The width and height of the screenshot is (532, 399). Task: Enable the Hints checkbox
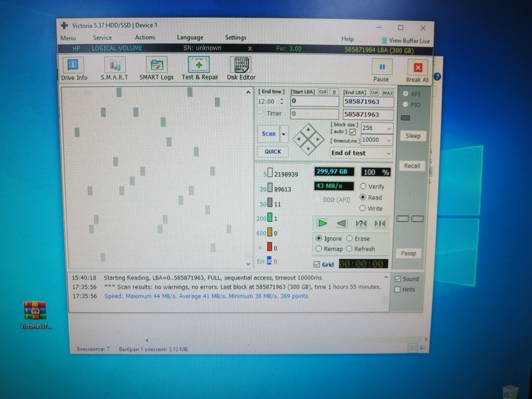pyautogui.click(x=397, y=289)
